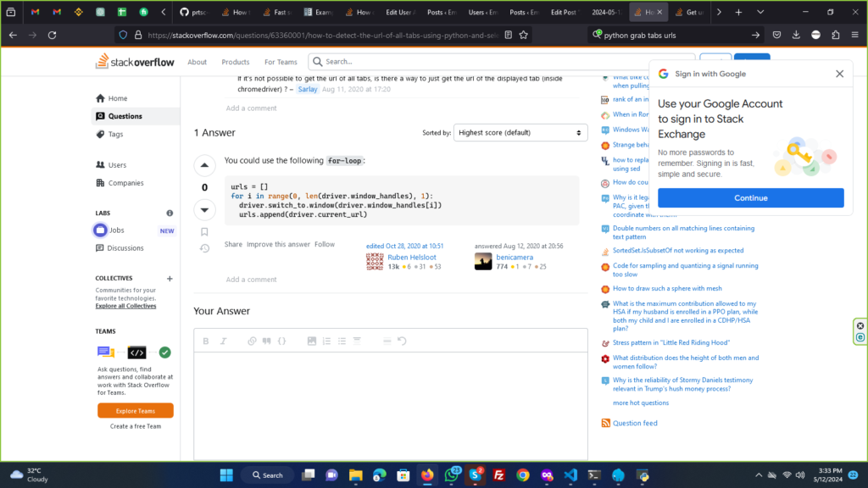Click the undo icon in editor toolbar
Image resolution: width=868 pixels, height=488 pixels.
coord(402,341)
